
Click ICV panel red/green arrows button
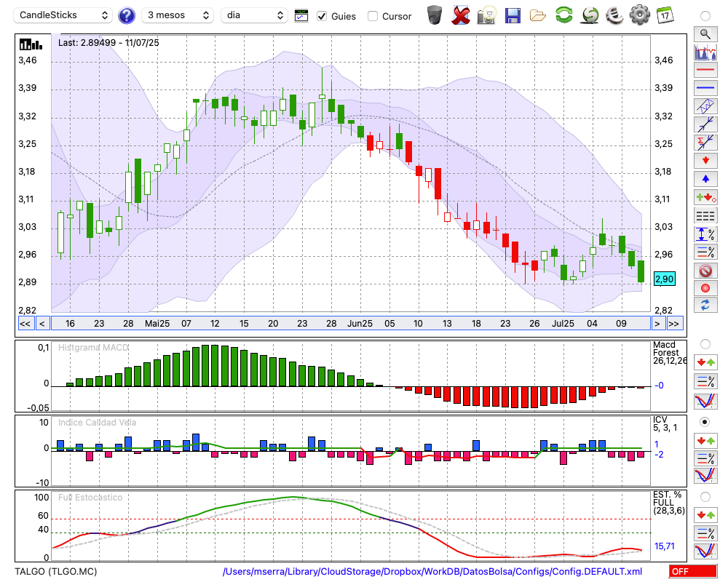705,440
